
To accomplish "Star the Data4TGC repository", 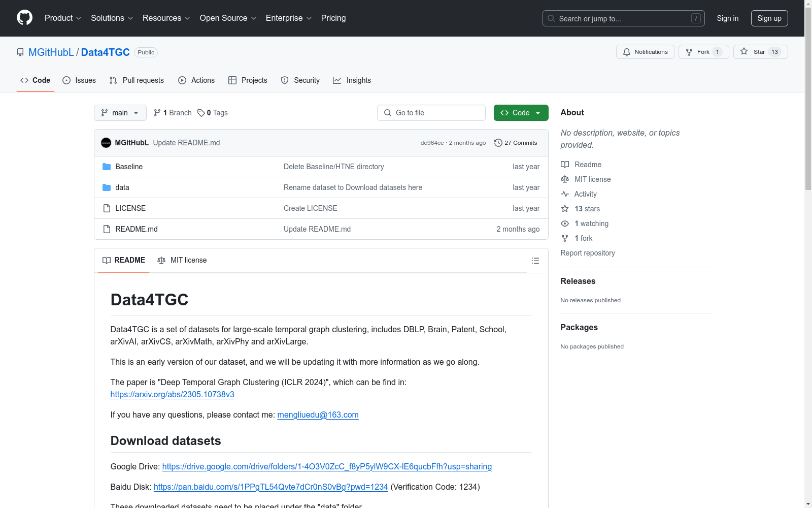I will point(760,52).
